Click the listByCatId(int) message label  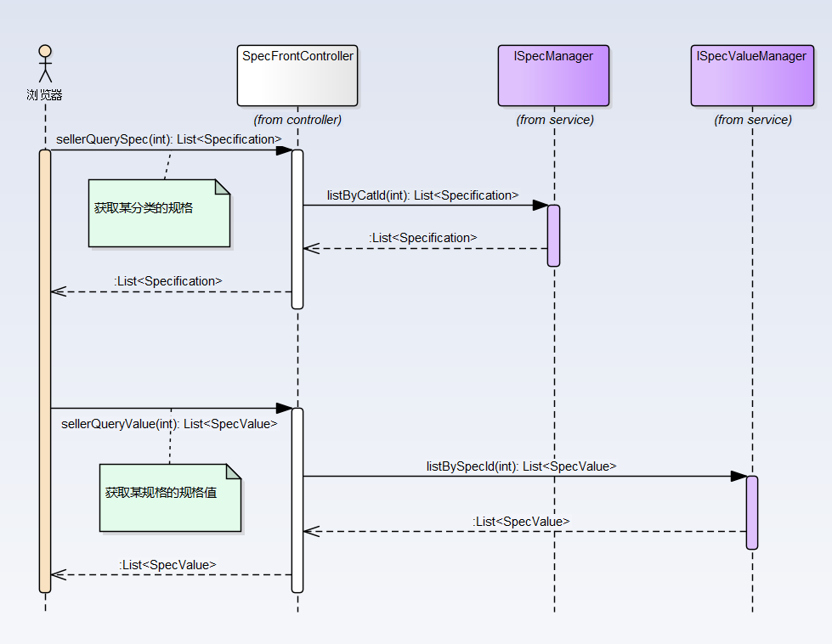pos(423,195)
